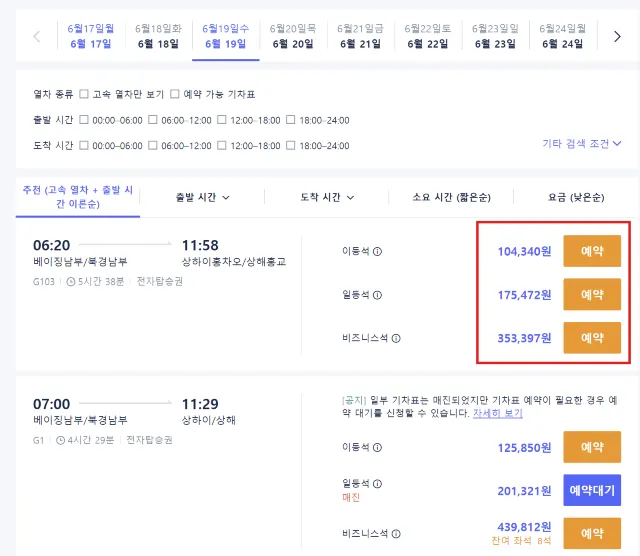This screenshot has width=640, height=556.
Task: Book G103 이등석 for 104,340원
Action: (592, 252)
